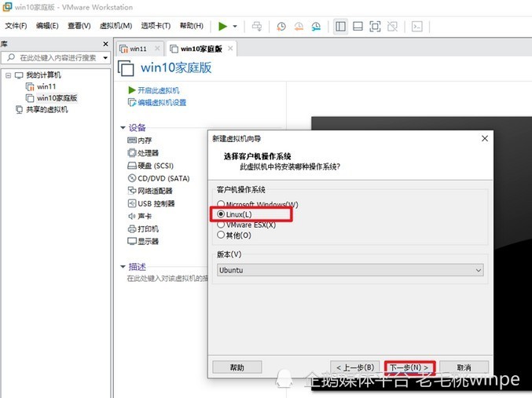This screenshot has height=398, width=532.
Task: Open the power options dropdown arrow
Action: tap(235, 27)
